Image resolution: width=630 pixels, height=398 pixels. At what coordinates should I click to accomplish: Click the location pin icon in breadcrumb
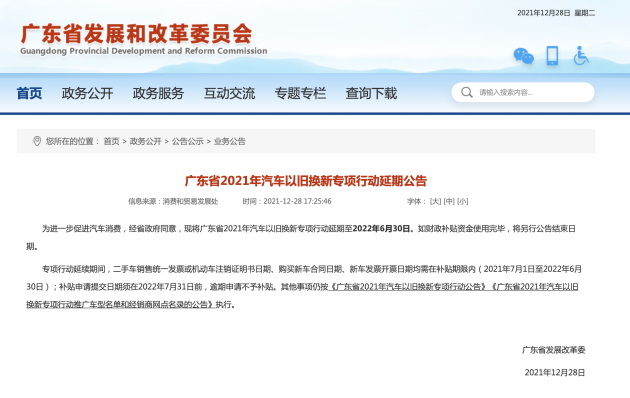click(x=37, y=141)
